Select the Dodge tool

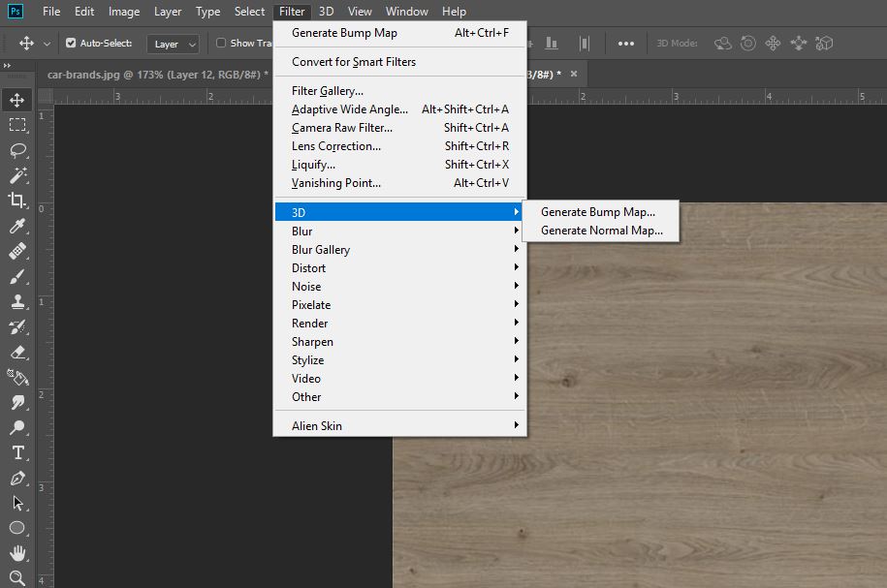[17, 427]
